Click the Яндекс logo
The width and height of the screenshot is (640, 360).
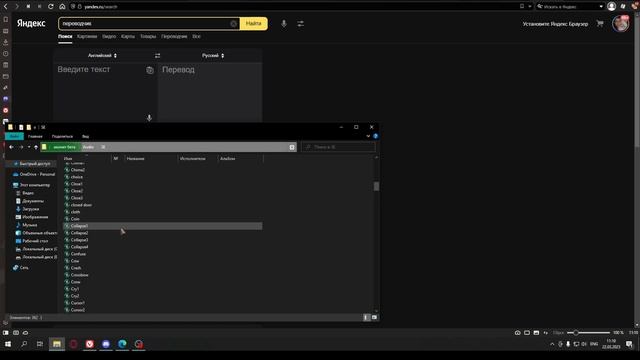click(31, 23)
